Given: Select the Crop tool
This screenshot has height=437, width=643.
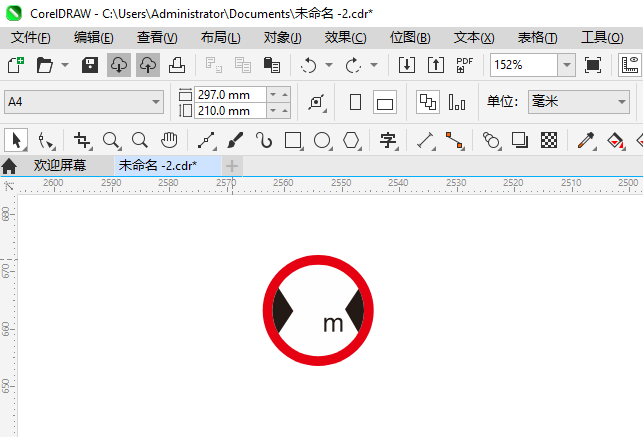Looking at the screenshot, I should click(82, 140).
